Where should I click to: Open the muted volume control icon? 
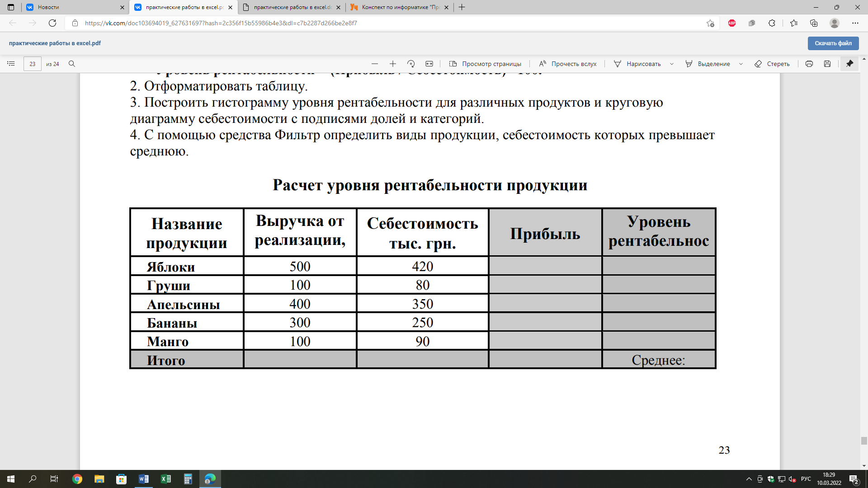click(x=792, y=479)
